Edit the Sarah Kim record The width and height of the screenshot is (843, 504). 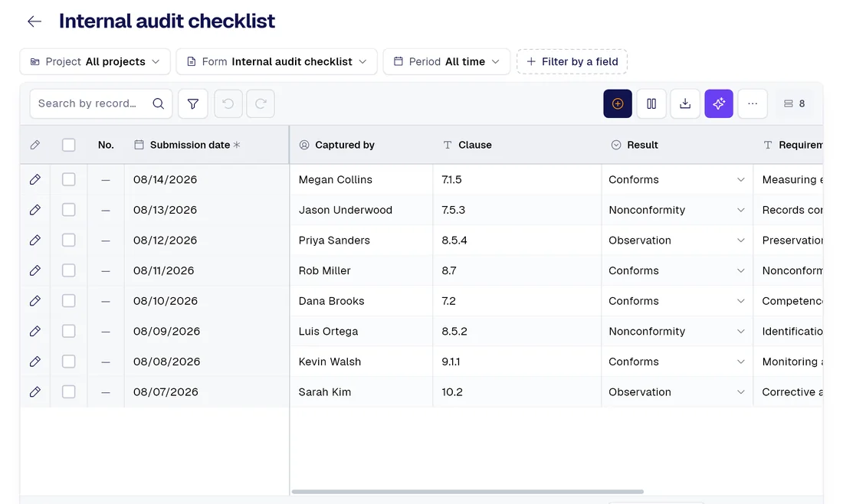(x=35, y=392)
